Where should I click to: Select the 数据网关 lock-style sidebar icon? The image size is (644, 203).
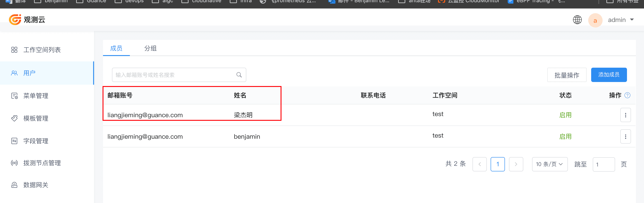14,185
